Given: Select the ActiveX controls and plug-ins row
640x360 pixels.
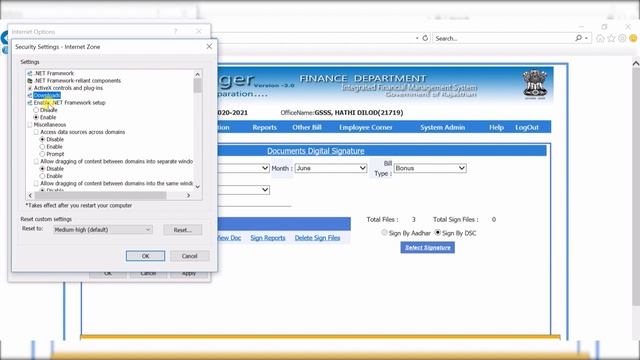Looking at the screenshot, I should pos(68,88).
